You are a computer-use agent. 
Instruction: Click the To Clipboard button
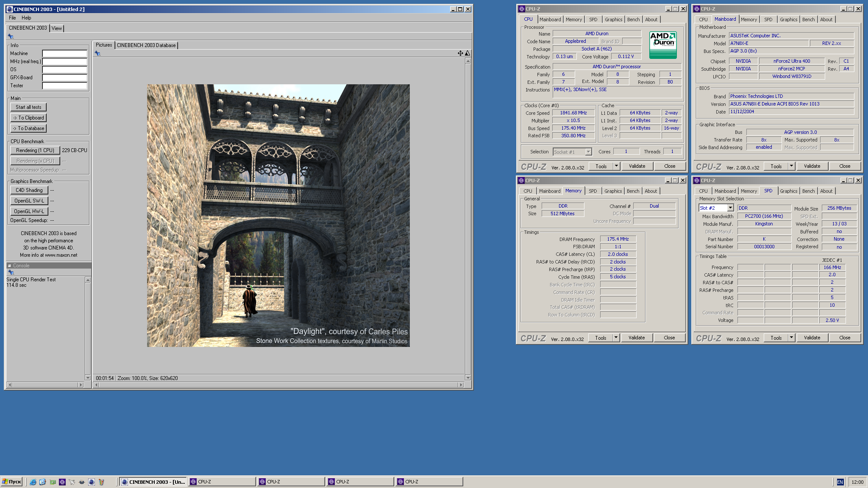pos(28,118)
